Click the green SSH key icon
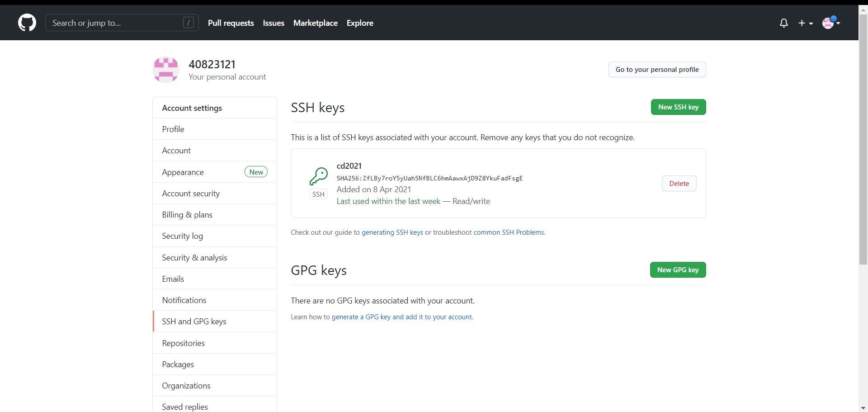Viewport: 868px width, 412px height. coord(319,176)
